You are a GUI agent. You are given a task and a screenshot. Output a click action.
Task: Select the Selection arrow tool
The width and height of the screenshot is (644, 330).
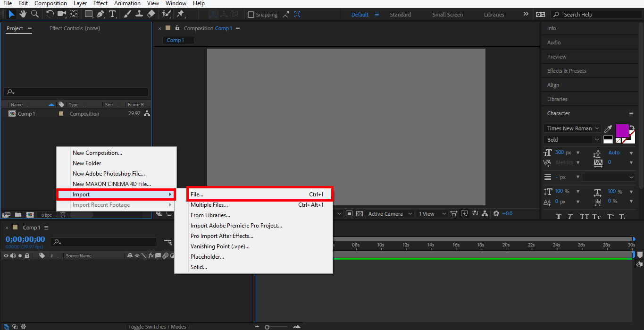point(11,14)
